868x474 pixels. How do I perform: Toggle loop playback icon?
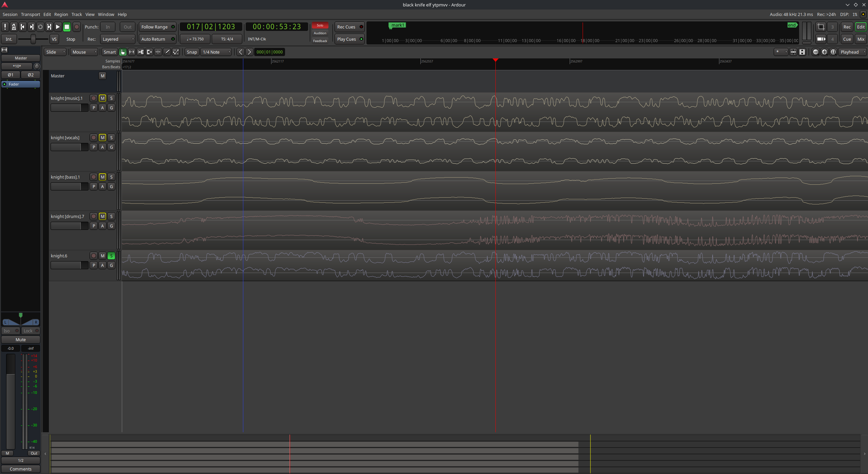tap(40, 27)
